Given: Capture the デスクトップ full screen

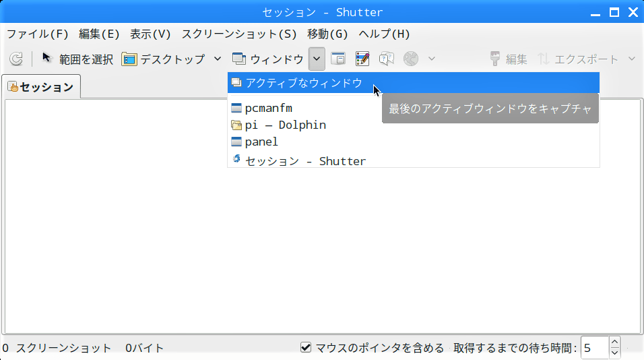Looking at the screenshot, I should (163, 59).
